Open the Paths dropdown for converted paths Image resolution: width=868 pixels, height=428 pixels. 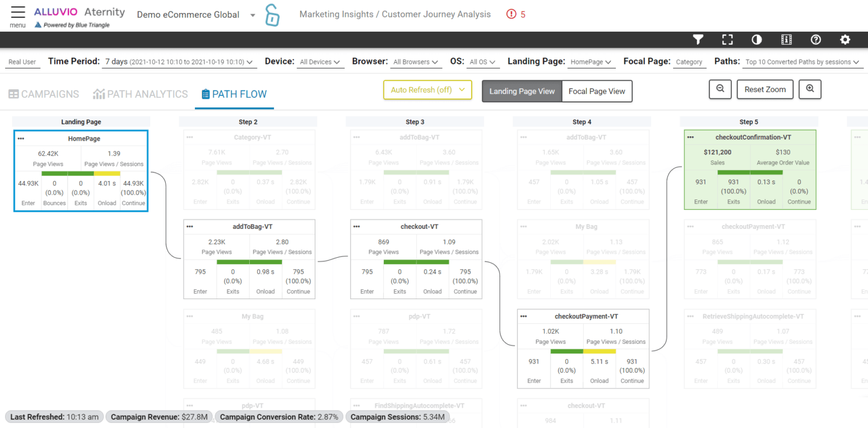coord(801,62)
